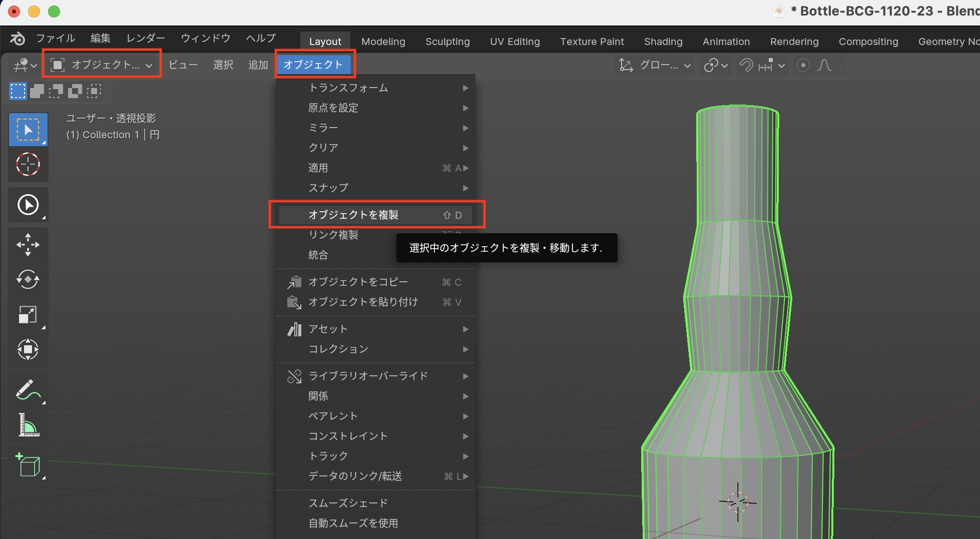980x539 pixels.
Task: Enable extend selection mode icon
Action: click(x=37, y=91)
